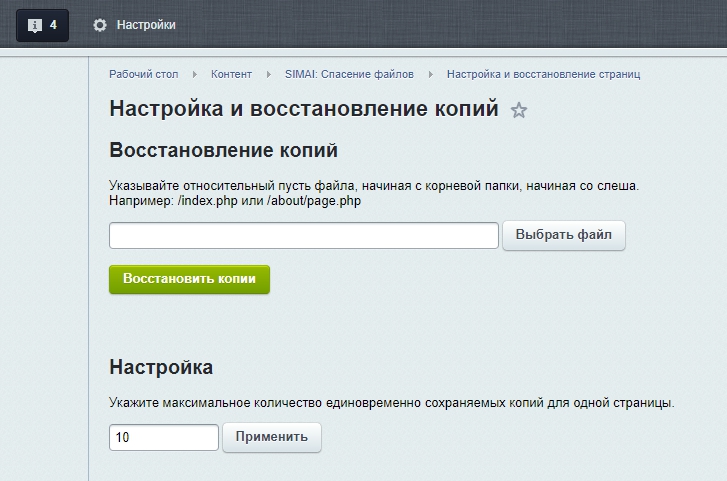Focus the file path input field

point(303,235)
